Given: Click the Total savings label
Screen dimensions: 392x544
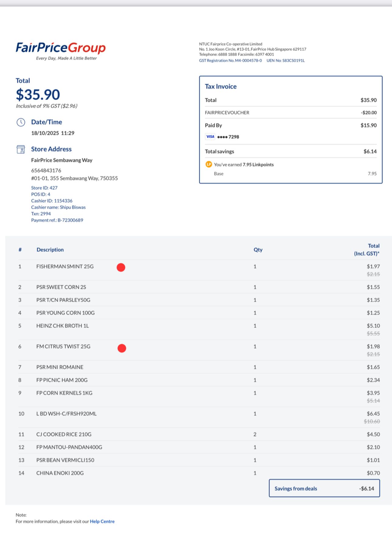Looking at the screenshot, I should tap(219, 151).
